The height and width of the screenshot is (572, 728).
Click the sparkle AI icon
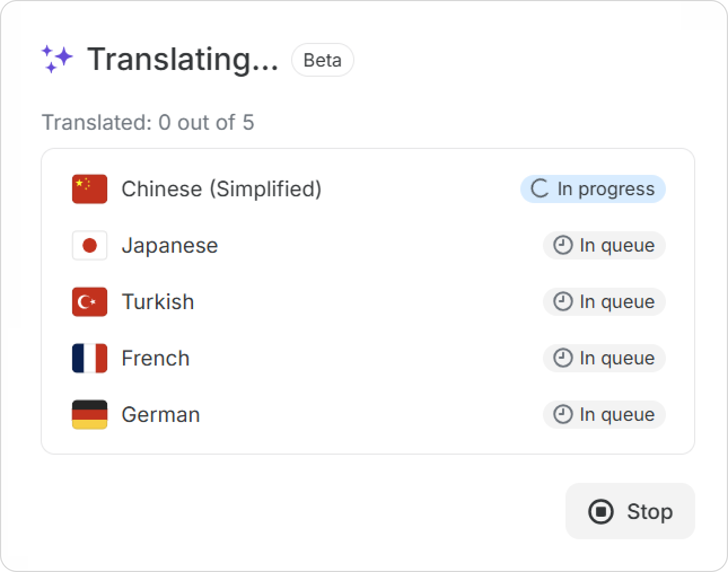point(57,59)
